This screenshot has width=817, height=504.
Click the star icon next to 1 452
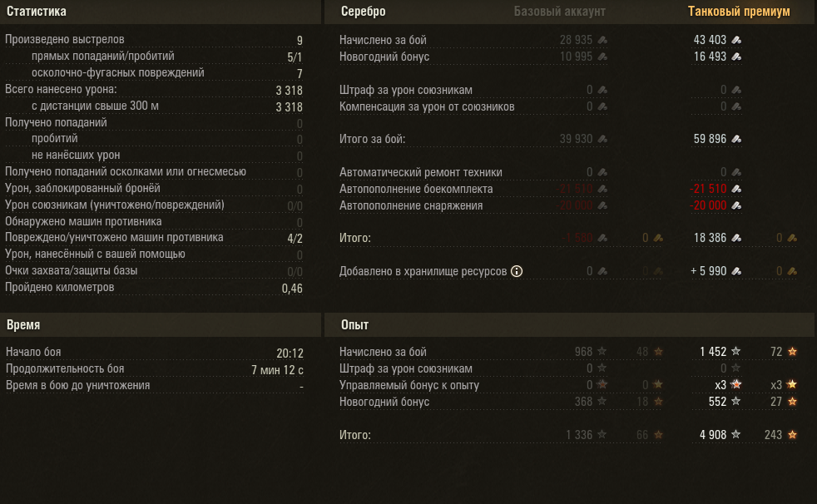click(x=735, y=352)
